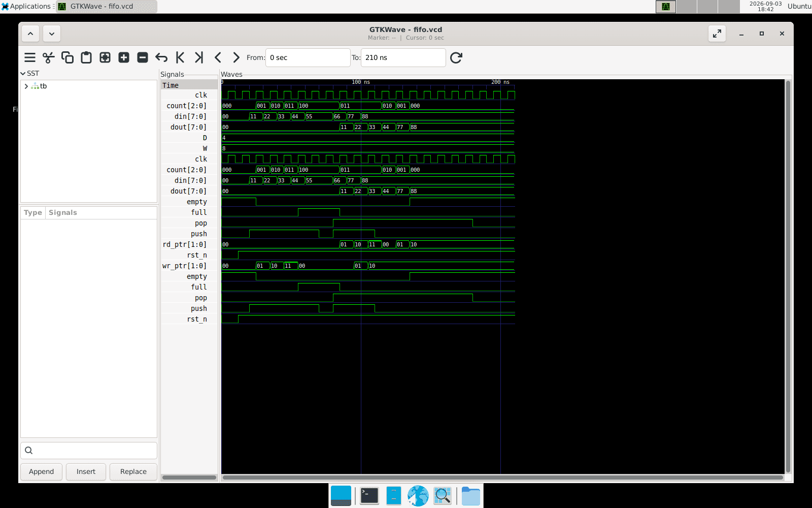Click the down arrow header button

[x=52, y=34]
